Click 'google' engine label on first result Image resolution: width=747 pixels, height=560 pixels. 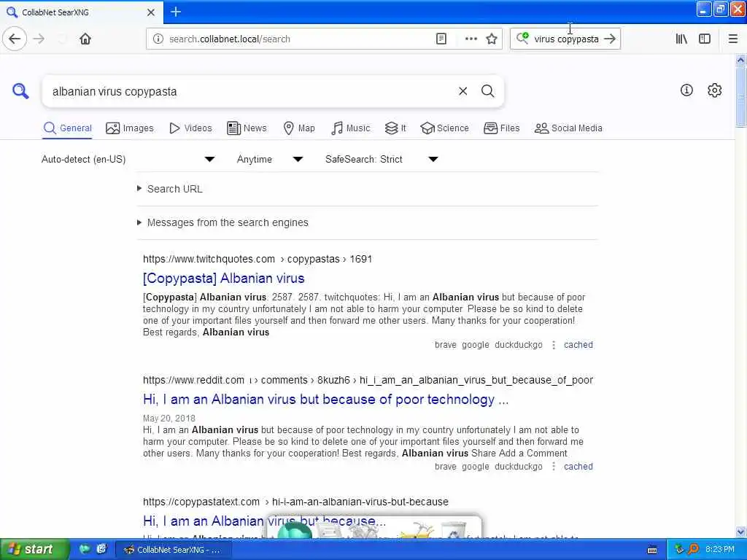click(476, 345)
